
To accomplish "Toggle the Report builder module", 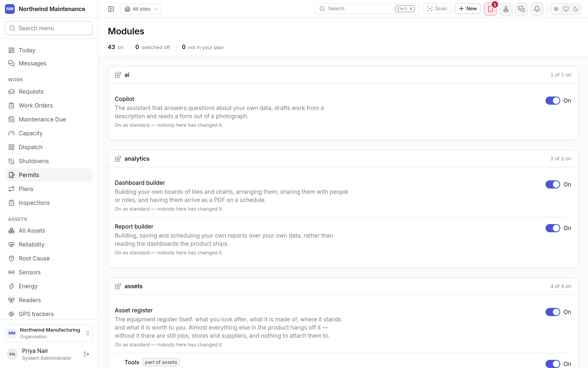I will point(552,228).
